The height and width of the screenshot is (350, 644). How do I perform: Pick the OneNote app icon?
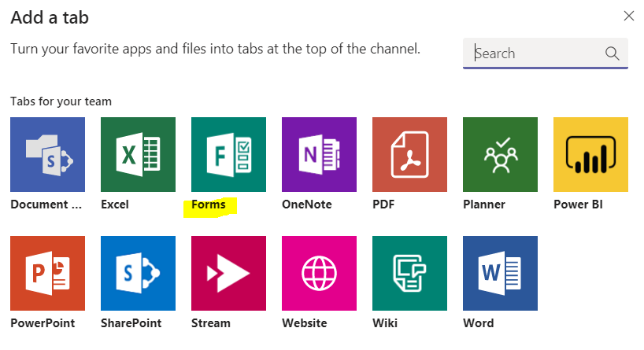click(x=319, y=154)
